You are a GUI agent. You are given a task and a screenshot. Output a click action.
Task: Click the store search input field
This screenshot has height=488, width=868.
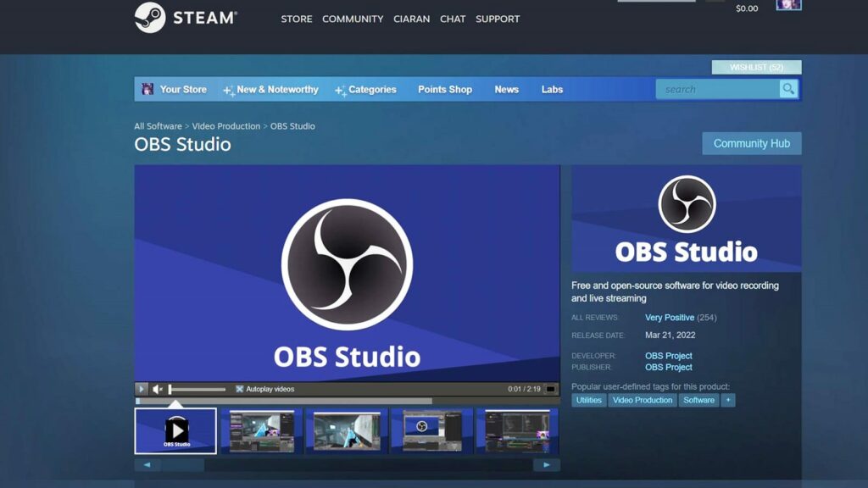[717, 89]
